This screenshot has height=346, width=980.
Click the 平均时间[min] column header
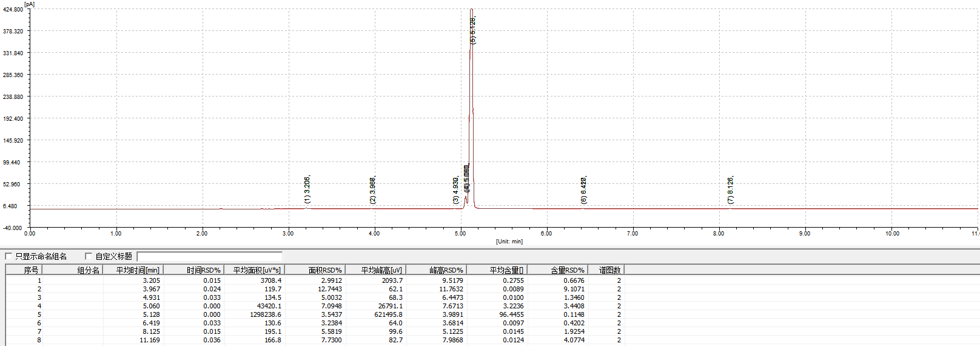click(x=133, y=270)
